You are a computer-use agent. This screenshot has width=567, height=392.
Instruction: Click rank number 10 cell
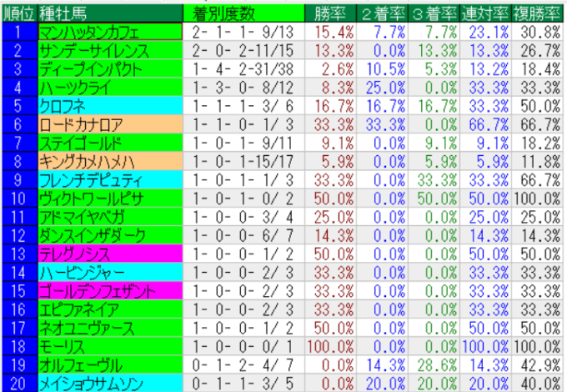point(19,199)
